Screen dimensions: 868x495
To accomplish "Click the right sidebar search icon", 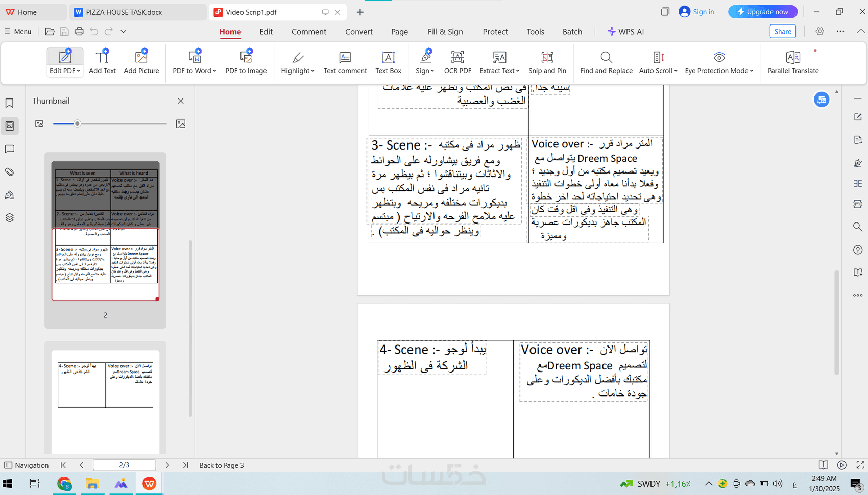I will (858, 227).
